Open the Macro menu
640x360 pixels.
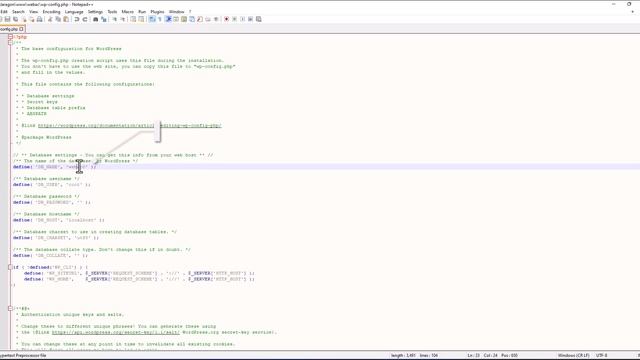tap(128, 12)
